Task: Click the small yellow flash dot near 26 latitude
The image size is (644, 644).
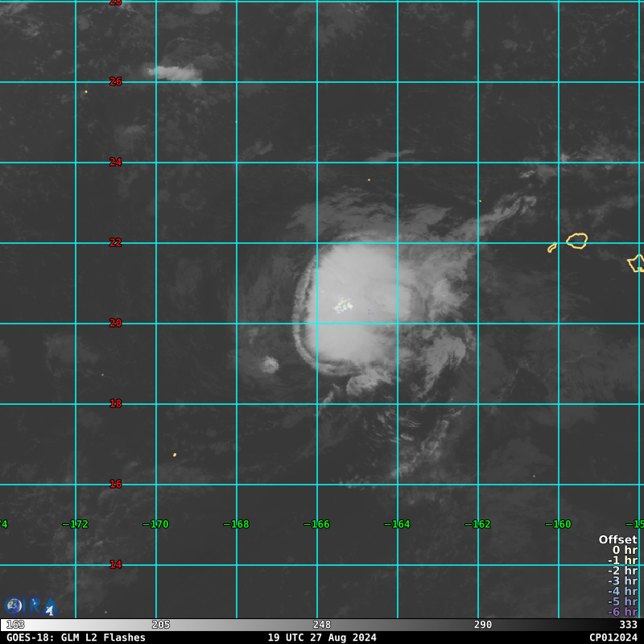Action: (86, 92)
